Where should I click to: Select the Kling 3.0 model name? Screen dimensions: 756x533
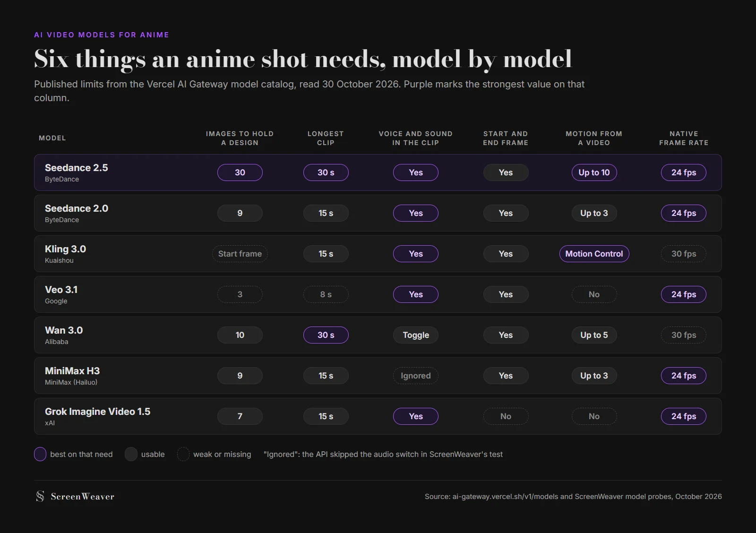65,249
